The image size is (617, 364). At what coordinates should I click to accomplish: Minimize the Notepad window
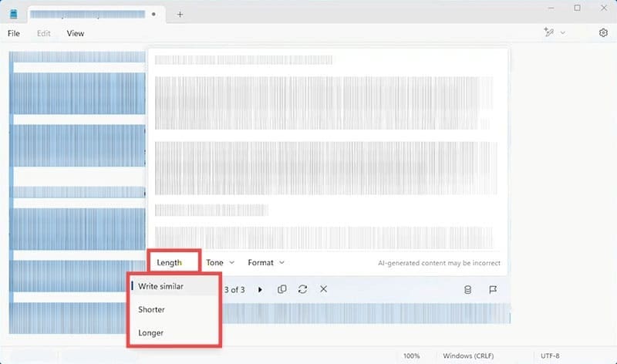(551, 8)
